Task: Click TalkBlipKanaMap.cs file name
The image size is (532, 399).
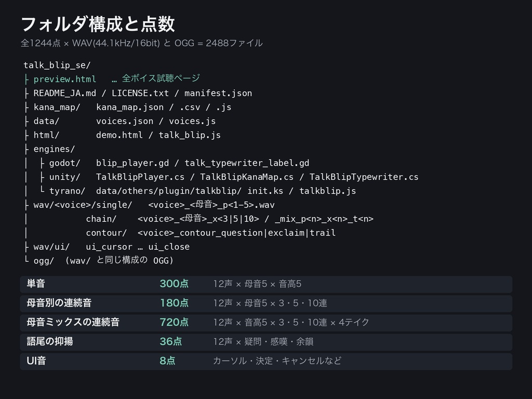Action: click(x=247, y=177)
